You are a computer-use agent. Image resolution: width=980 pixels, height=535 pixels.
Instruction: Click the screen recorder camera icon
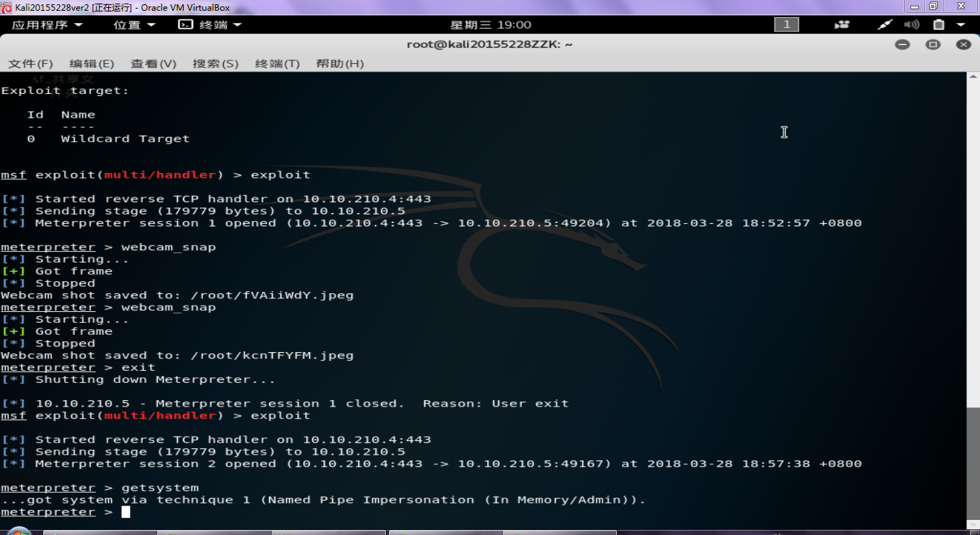coord(842,24)
